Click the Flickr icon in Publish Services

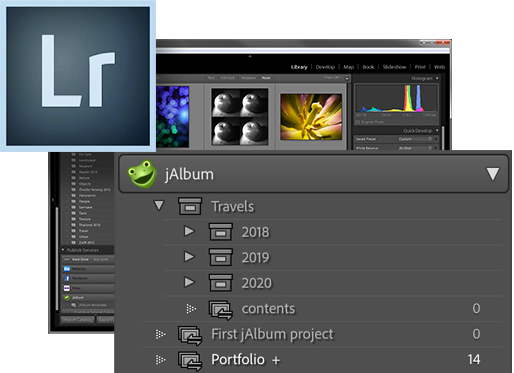click(x=67, y=288)
